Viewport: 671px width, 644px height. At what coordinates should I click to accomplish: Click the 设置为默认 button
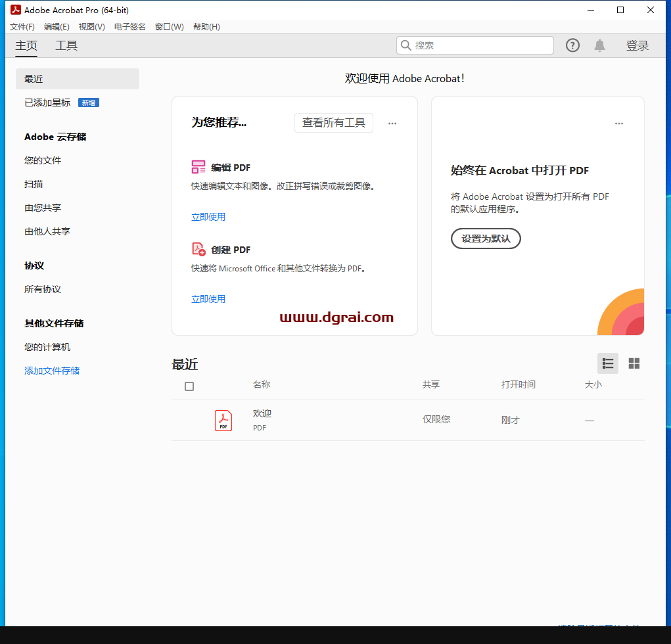pos(486,239)
